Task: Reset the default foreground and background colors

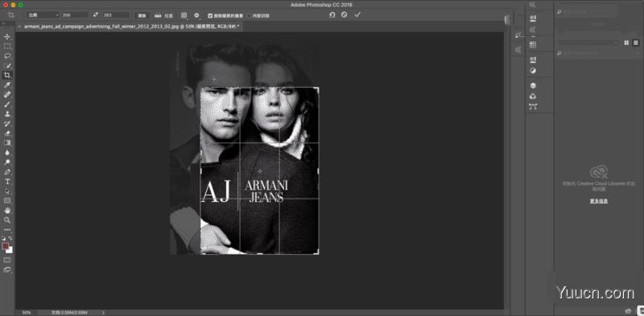Action: click(4, 238)
